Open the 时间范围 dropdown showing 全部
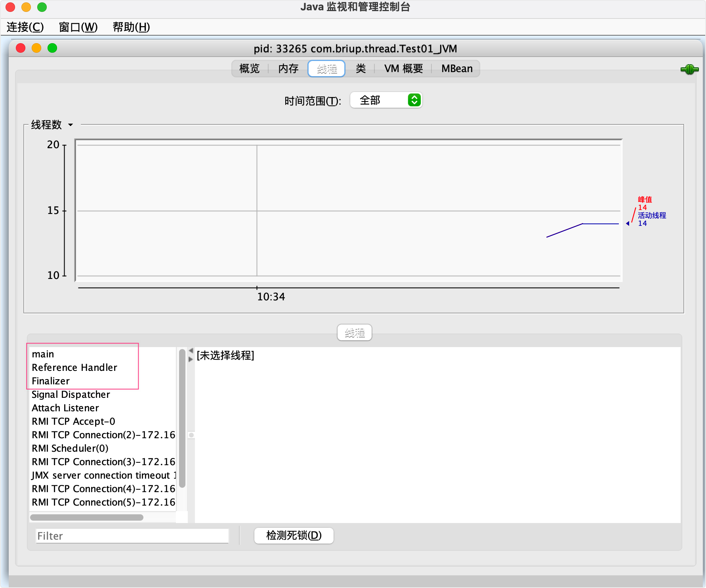This screenshot has width=706, height=588. tap(386, 100)
